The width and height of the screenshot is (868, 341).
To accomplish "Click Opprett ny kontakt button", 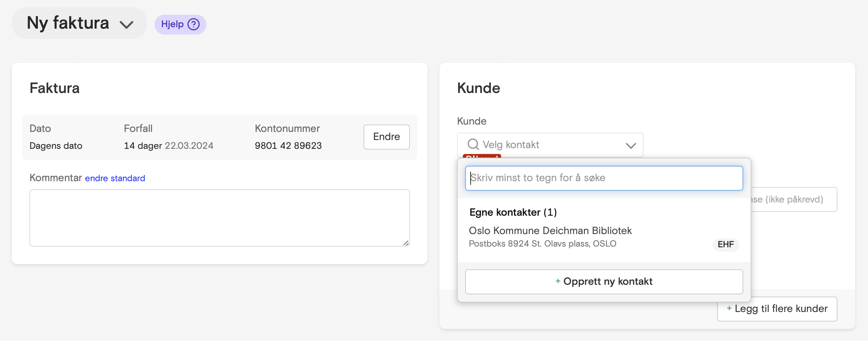I will (604, 282).
